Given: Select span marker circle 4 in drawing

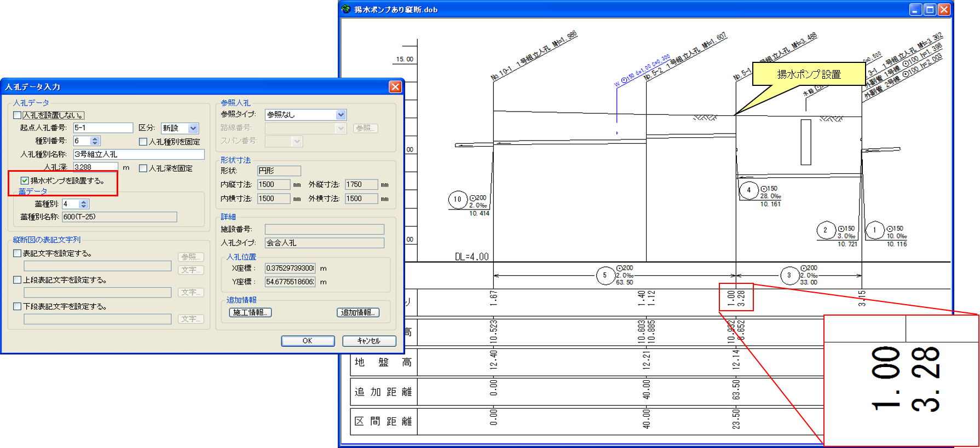Looking at the screenshot, I should [748, 190].
